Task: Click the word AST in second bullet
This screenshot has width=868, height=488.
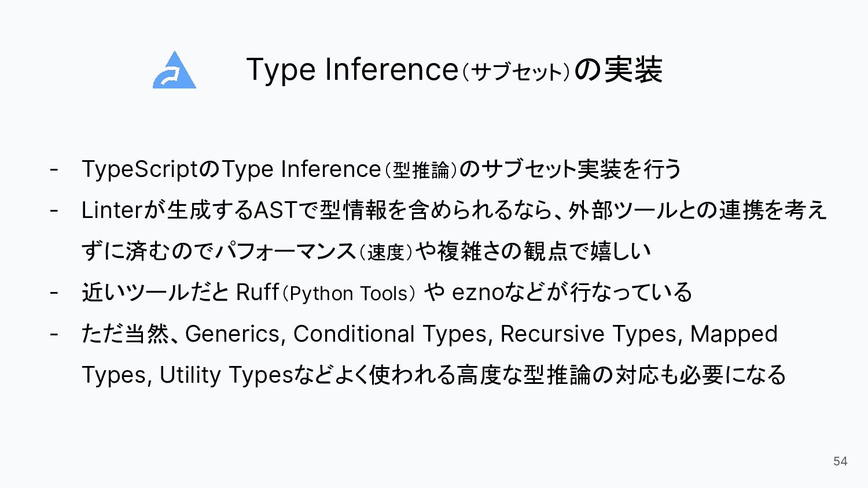Action: [276, 210]
